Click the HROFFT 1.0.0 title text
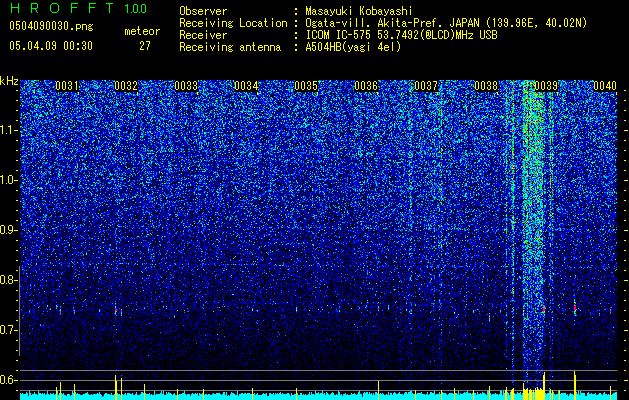This screenshot has height=400, width=629. click(x=79, y=8)
